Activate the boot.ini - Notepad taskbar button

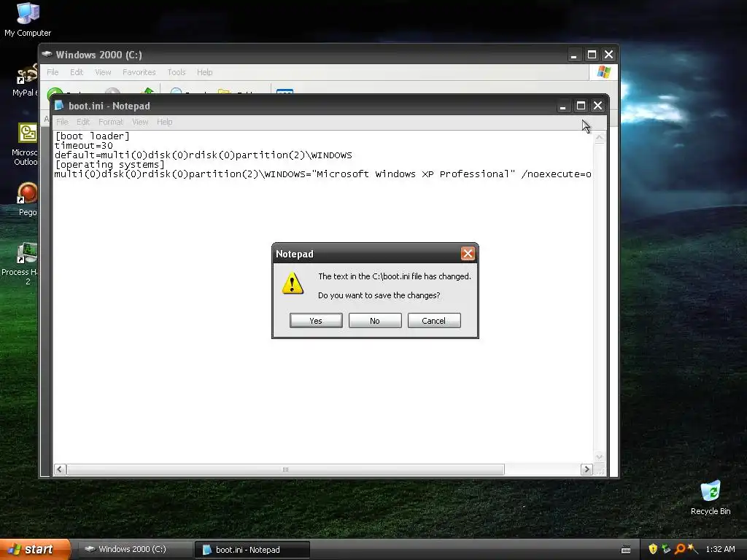[252, 550]
